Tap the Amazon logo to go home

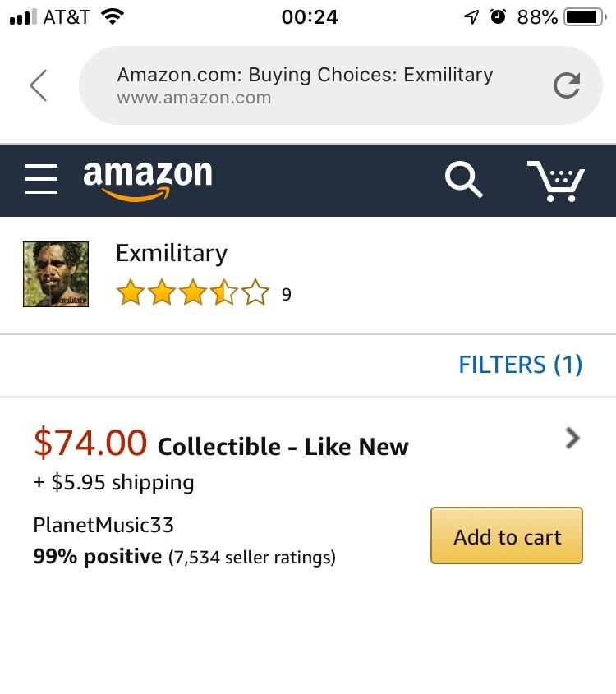click(147, 179)
